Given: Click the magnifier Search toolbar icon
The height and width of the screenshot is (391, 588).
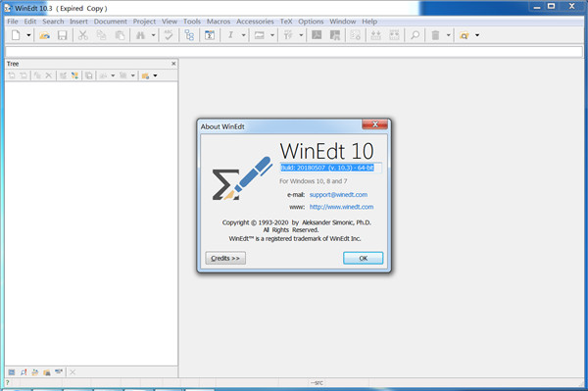Looking at the screenshot, I should [x=415, y=35].
